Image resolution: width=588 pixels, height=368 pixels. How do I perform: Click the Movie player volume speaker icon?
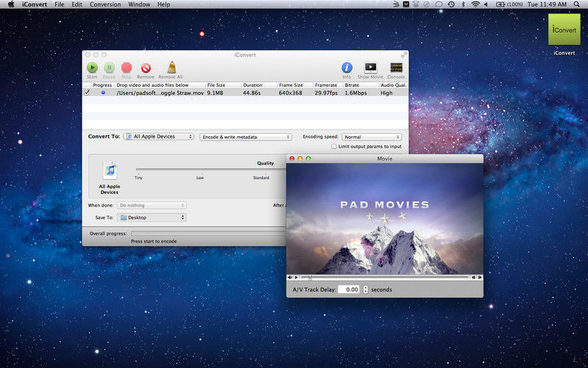point(290,277)
